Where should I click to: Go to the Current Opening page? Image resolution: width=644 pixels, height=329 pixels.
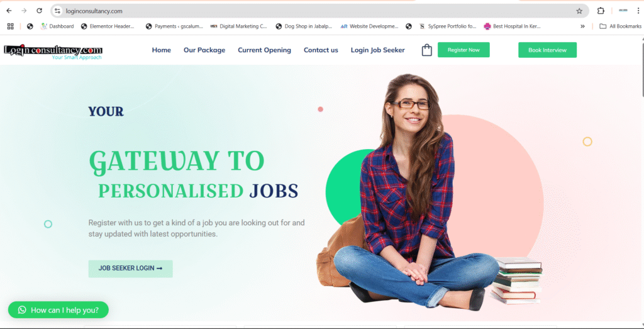[x=265, y=50]
